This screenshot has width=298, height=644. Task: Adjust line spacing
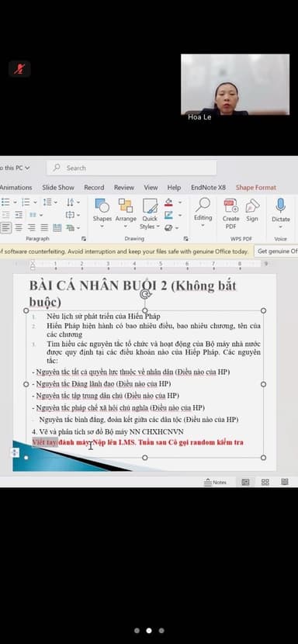coord(47,202)
